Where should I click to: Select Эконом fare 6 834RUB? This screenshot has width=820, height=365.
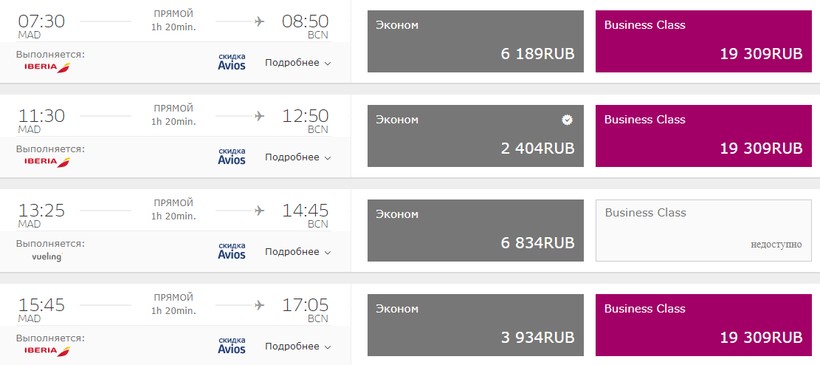click(475, 231)
